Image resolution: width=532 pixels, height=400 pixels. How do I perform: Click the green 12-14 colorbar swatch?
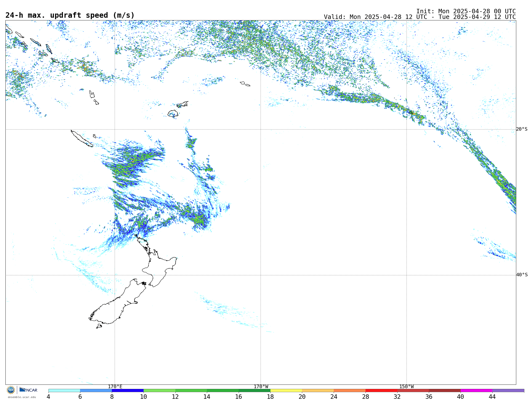tap(191, 391)
